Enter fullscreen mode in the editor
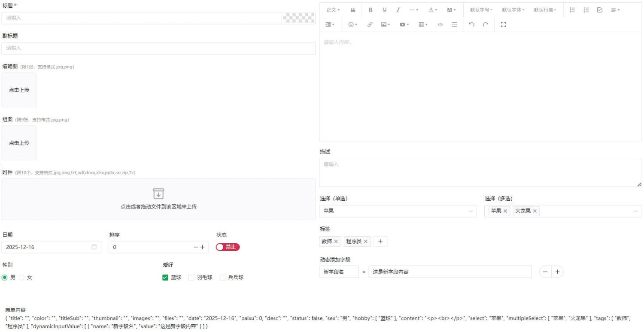644x332 pixels. coord(504,25)
